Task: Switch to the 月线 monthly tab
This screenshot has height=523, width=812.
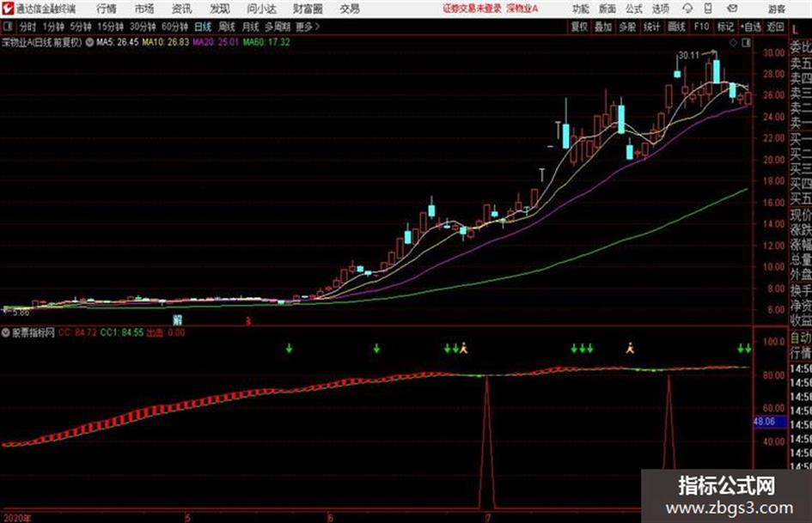Action: pyautogui.click(x=251, y=27)
